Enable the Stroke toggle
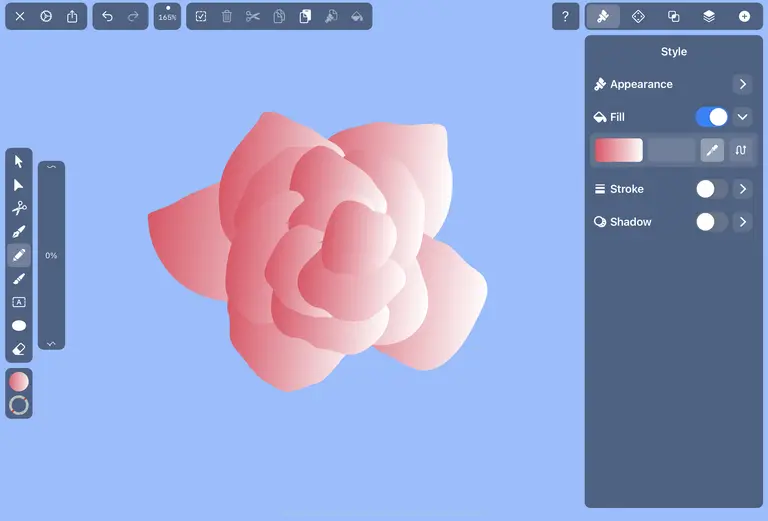The width and height of the screenshot is (768, 521). click(711, 189)
